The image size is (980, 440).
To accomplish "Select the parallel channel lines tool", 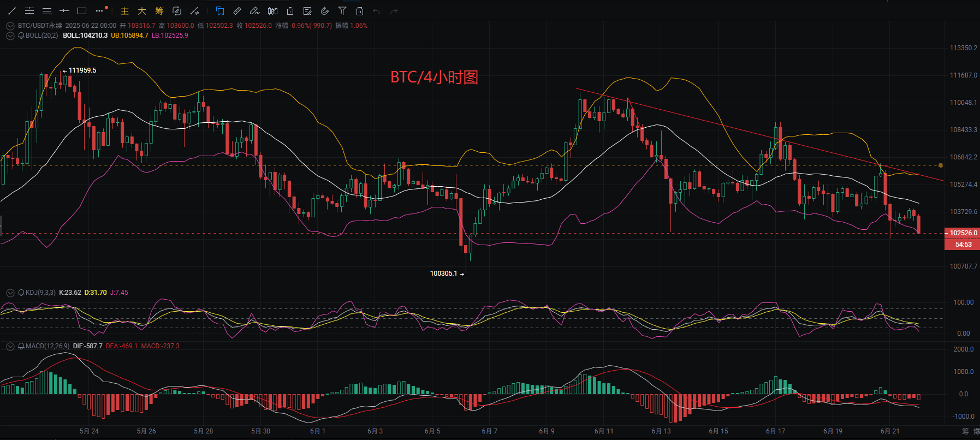I will (29, 11).
